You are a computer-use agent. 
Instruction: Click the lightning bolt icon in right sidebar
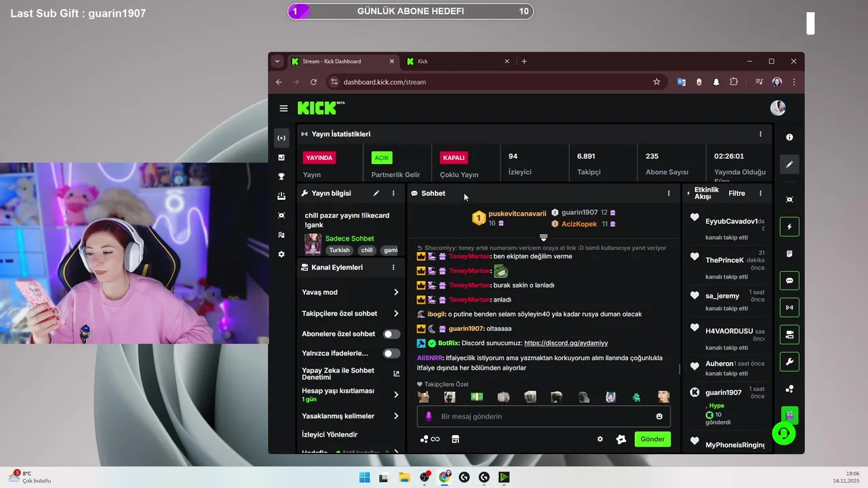pyautogui.click(x=789, y=226)
